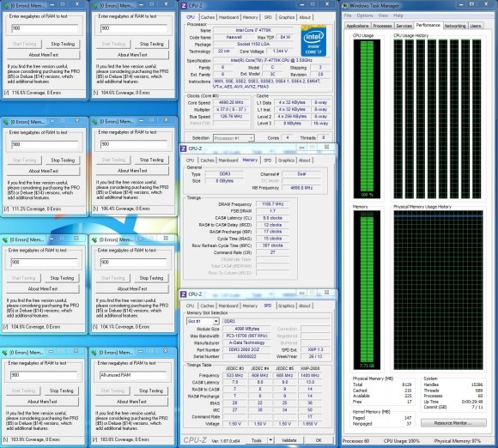Switch to Services tab in Task Manager
This screenshot has width=498, height=448.
(404, 26)
